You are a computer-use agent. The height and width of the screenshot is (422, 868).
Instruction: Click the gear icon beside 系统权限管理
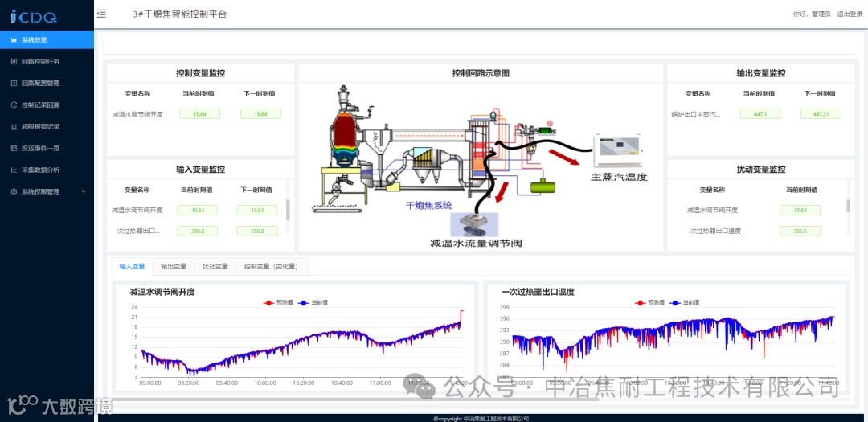click(14, 191)
